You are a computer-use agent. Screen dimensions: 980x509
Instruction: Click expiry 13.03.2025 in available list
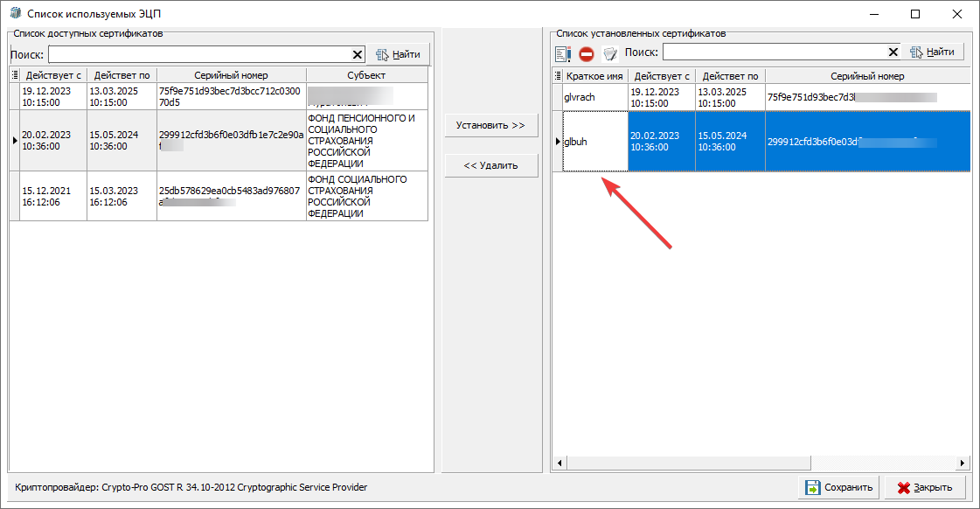122,96
